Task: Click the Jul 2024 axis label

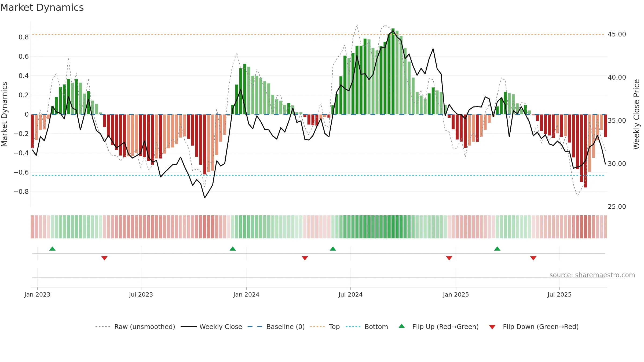Action: 350,294
